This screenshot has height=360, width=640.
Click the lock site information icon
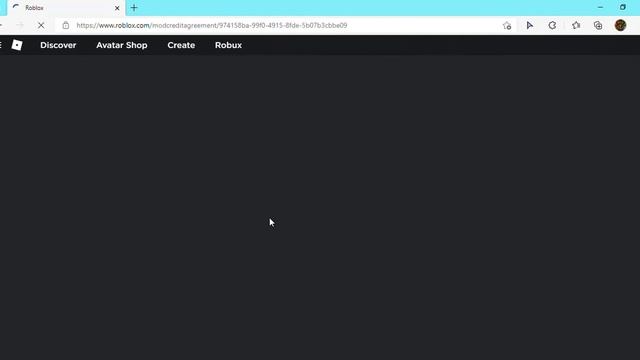[x=66, y=25]
